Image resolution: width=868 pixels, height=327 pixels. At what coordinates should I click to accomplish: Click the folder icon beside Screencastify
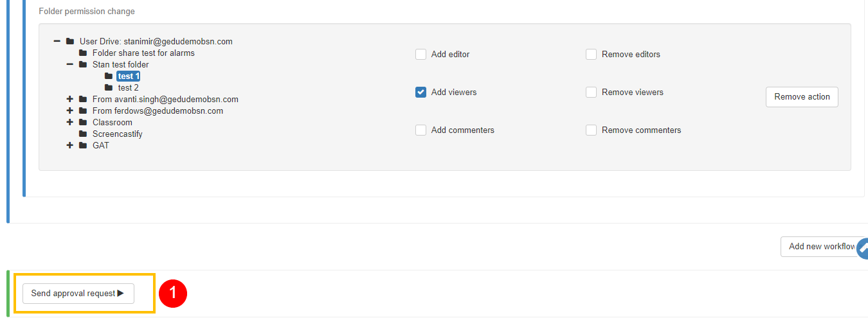coord(83,134)
